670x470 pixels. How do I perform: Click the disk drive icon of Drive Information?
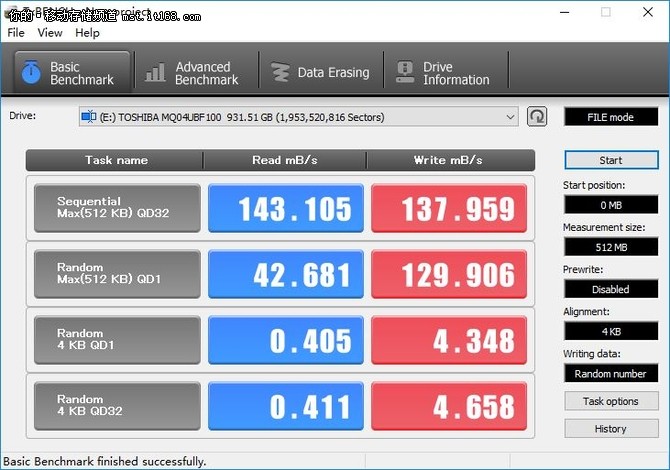coord(405,72)
